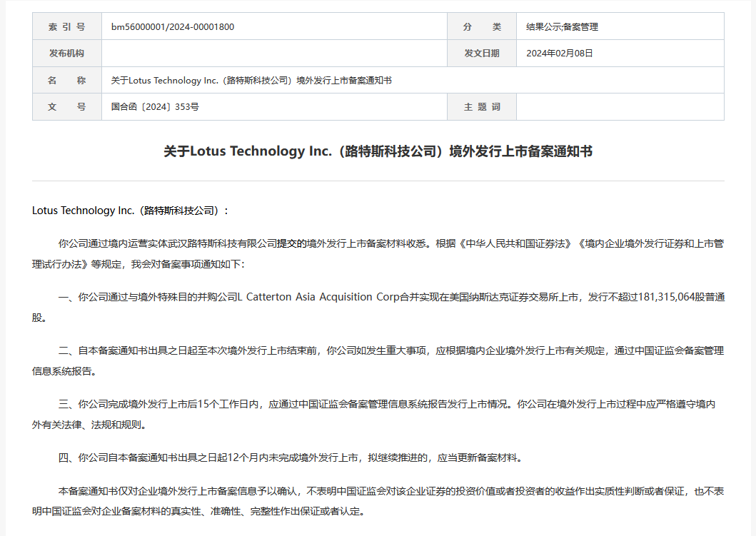Click 理试行办法》等规定 continuation line
The image size is (756, 536).
138,264
